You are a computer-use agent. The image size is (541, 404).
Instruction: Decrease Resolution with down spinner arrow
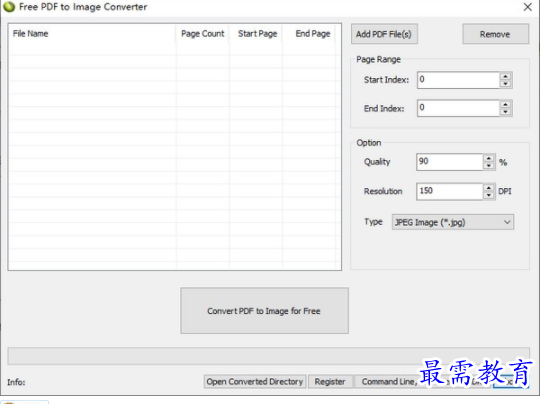tap(489, 195)
